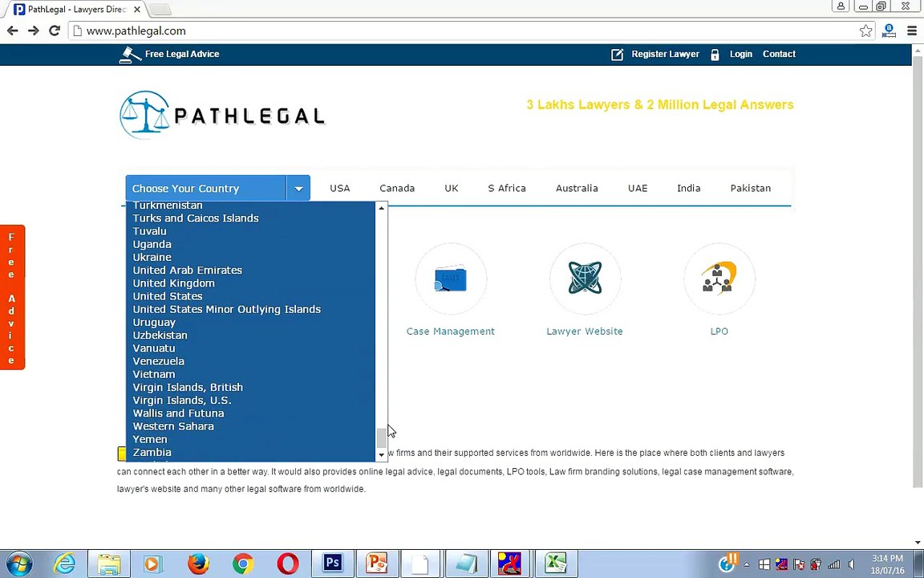The height and width of the screenshot is (578, 924).
Task: Open the Chrome menu hamburger icon
Action: pyautogui.click(x=912, y=31)
